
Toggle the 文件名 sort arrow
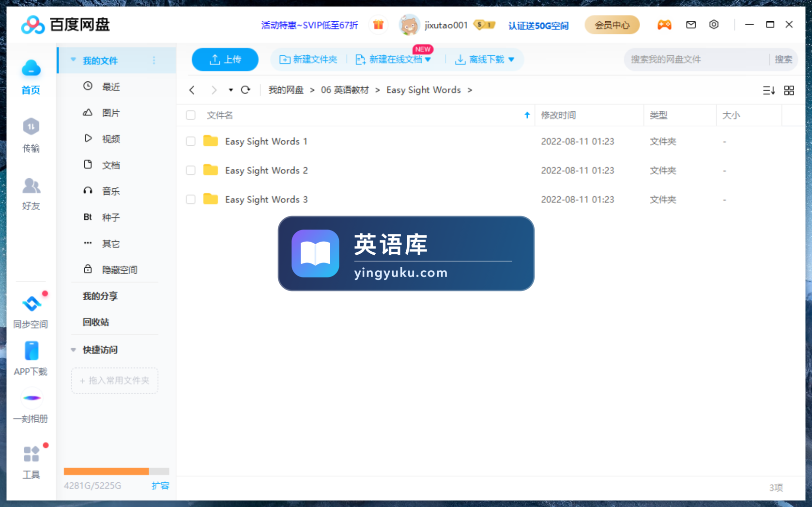pos(527,115)
